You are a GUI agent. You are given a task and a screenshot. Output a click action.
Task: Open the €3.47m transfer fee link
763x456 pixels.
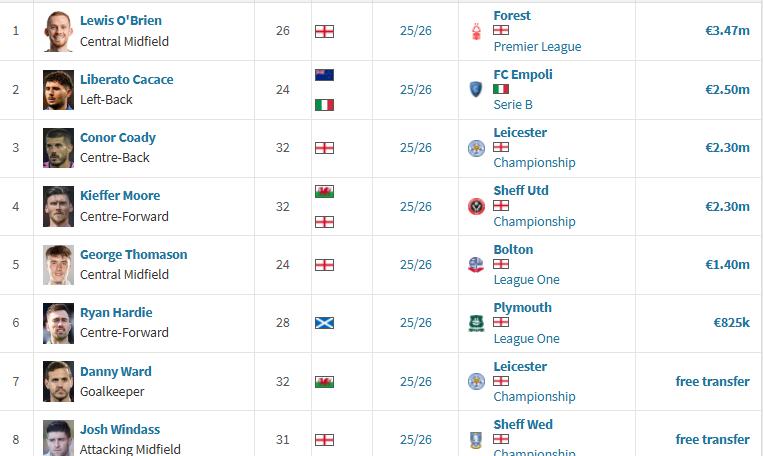727,31
